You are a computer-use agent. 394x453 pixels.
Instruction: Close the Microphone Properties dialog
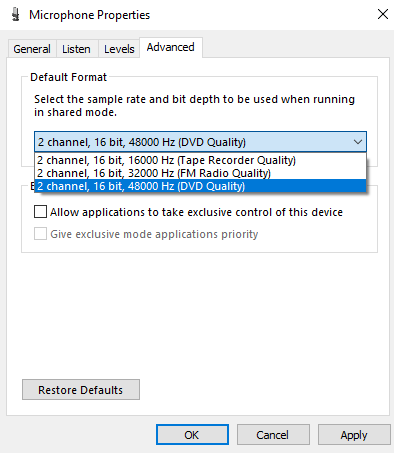383,14
